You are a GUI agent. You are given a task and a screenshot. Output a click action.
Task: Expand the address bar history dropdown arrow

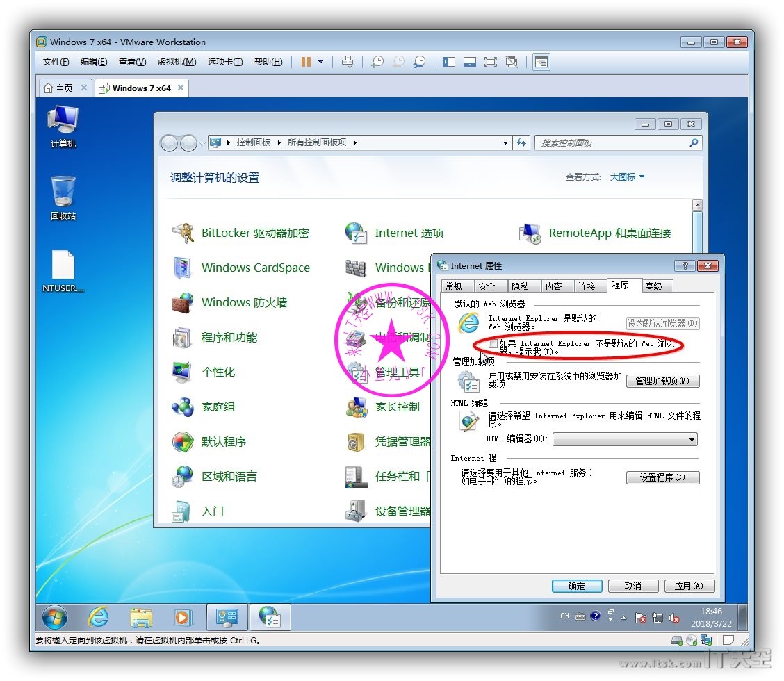pyautogui.click(x=506, y=143)
